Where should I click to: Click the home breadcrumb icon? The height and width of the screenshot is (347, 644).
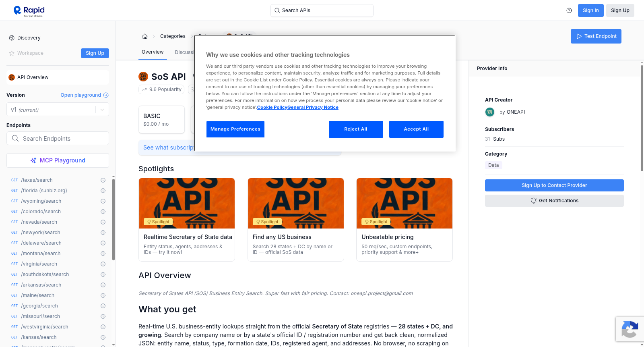coord(145,36)
